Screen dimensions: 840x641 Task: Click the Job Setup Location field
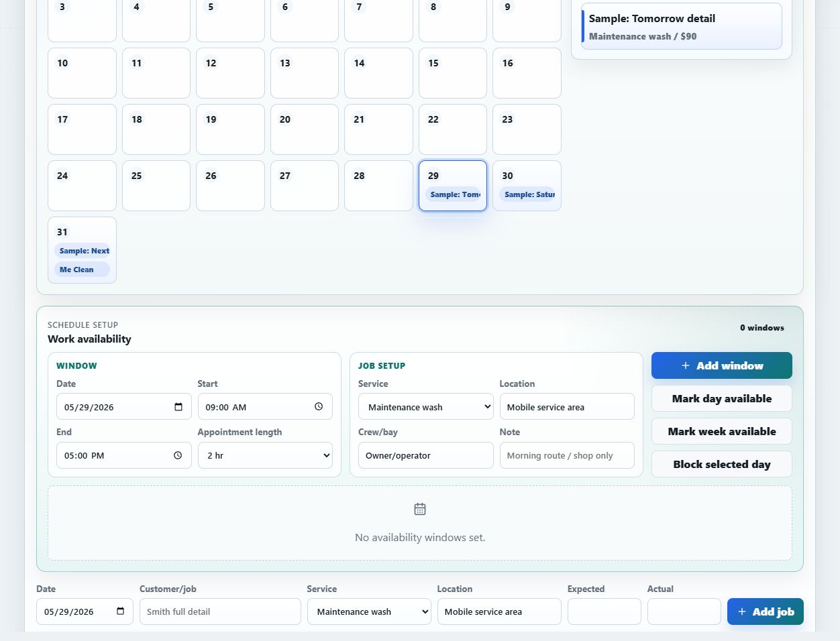click(567, 407)
